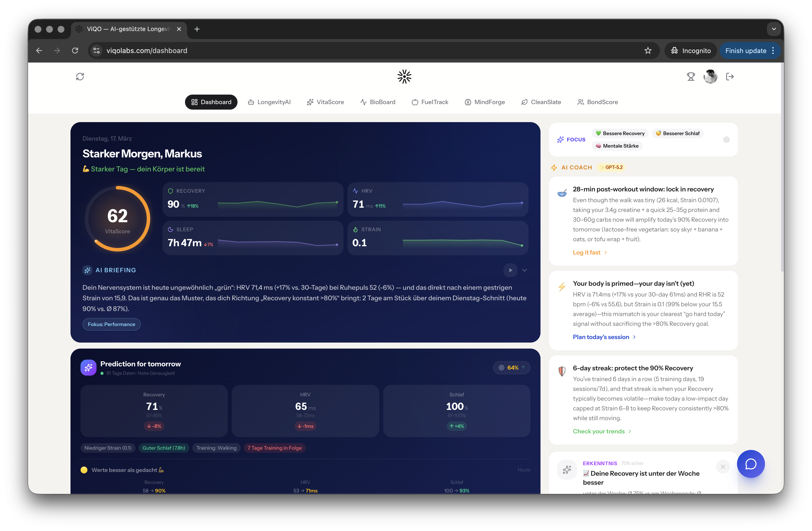Open Focus panel settings gear

[726, 139]
